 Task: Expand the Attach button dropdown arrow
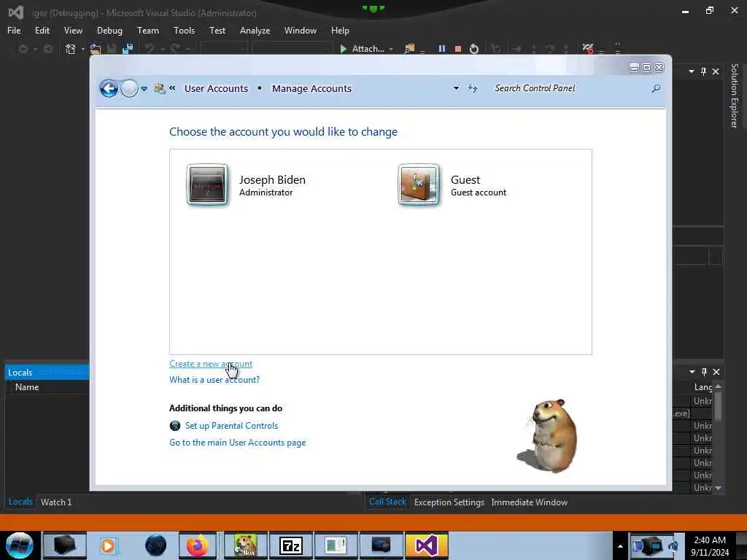click(x=391, y=49)
